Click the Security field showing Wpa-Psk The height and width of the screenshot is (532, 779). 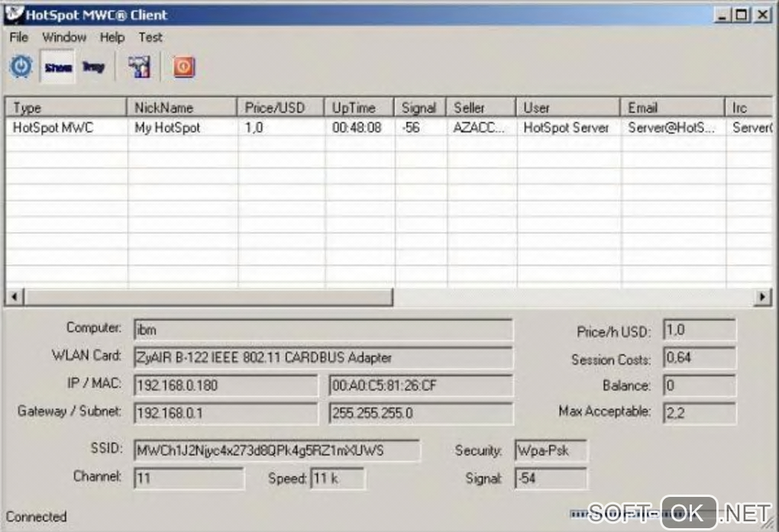pos(551,450)
